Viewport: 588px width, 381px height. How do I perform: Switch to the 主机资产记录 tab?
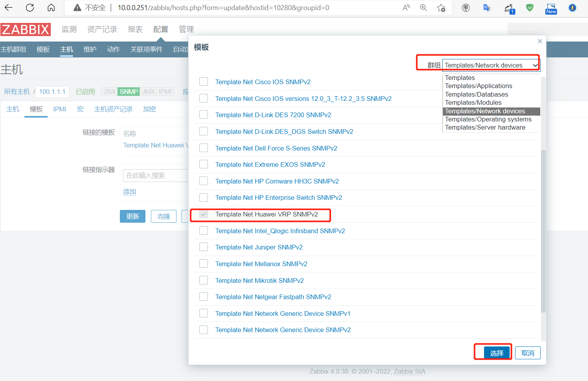pyautogui.click(x=113, y=109)
